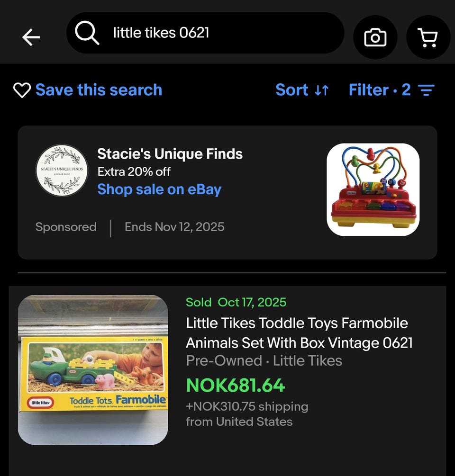The image size is (455, 476).
Task: Open the shopping cart
Action: pos(428,37)
